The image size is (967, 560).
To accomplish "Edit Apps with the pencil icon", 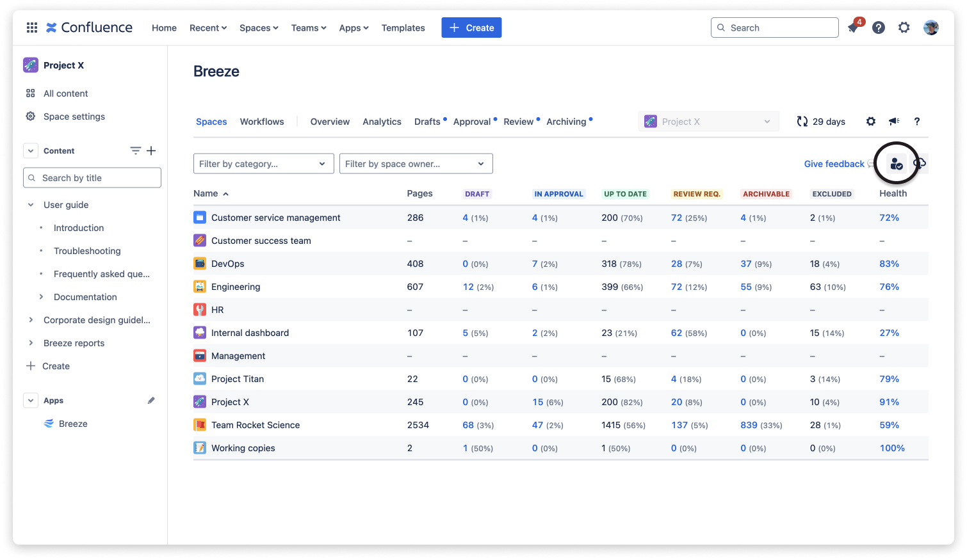I will click(151, 401).
